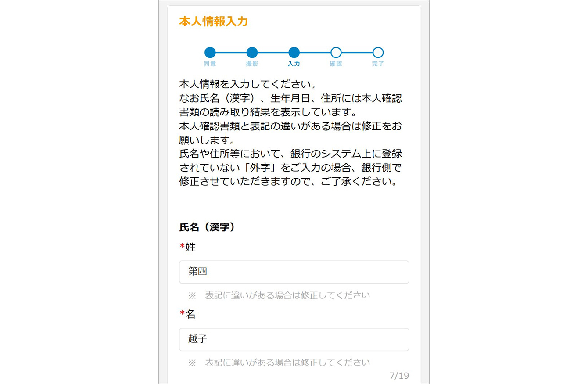
Task: Click the line 本人情報を入力してください。
Action: (x=247, y=83)
